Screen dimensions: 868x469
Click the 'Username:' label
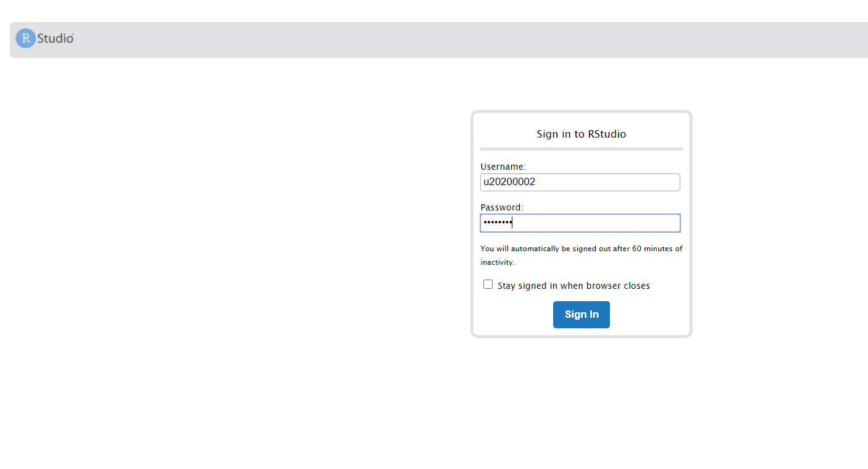point(503,167)
